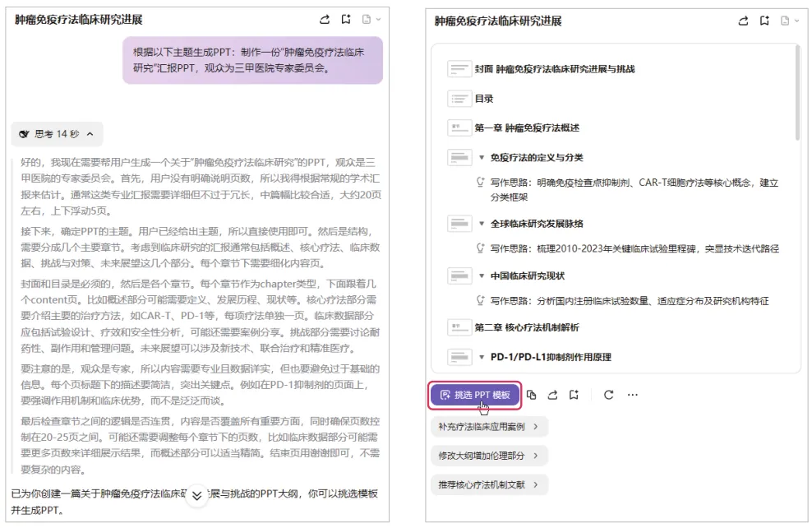Screen dimensions: 812x528
Task: Open the more options ellipsis menu
Action: [x=632, y=395]
